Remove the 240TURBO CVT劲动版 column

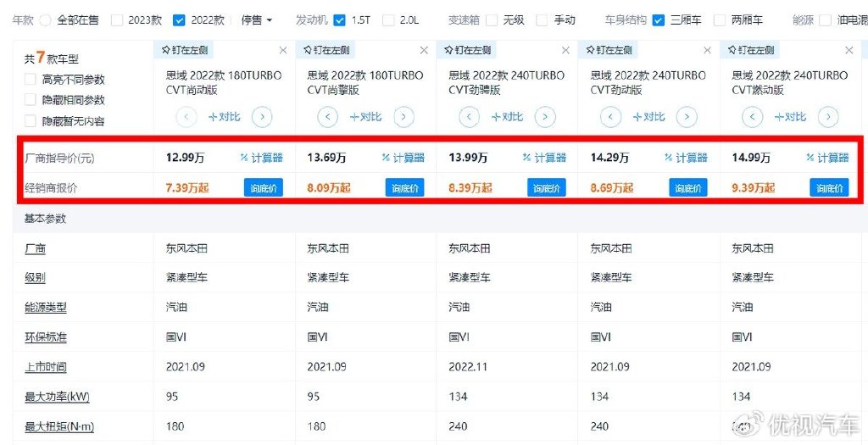[708, 50]
